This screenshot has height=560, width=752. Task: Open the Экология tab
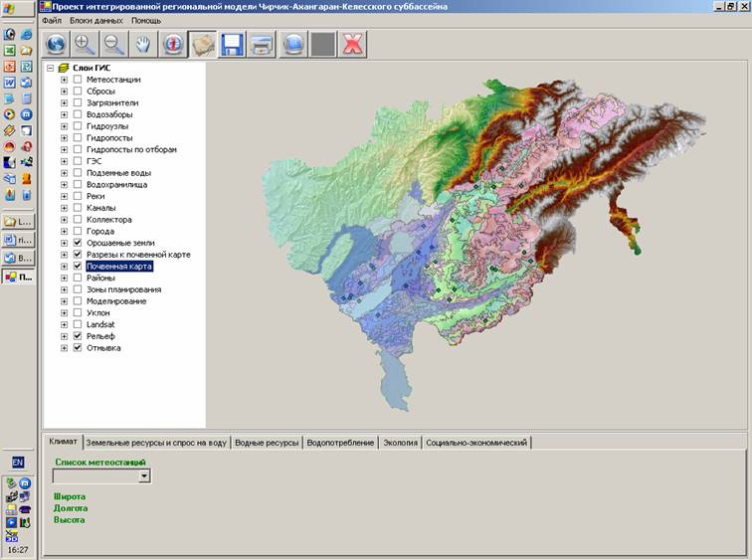pos(400,443)
